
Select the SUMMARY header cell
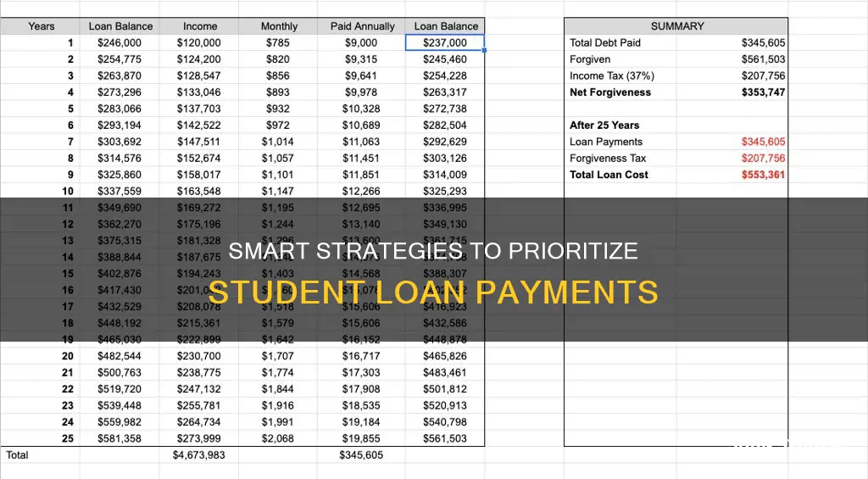pos(676,26)
